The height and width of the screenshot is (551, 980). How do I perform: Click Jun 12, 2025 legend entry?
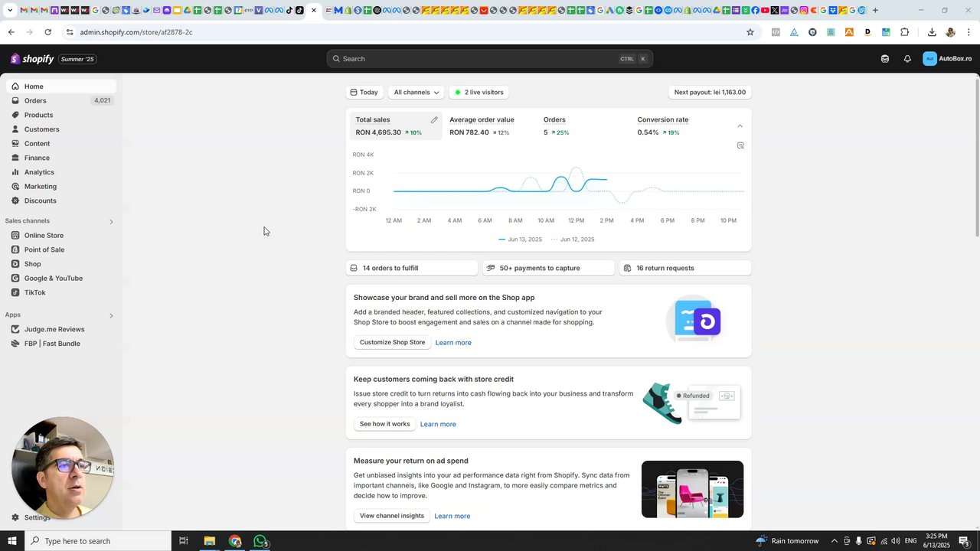[x=573, y=240]
